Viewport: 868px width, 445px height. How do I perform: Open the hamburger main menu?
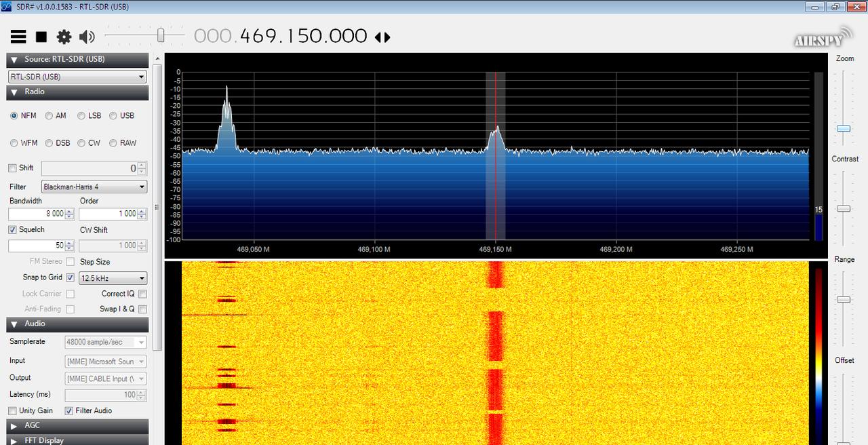[x=18, y=37]
